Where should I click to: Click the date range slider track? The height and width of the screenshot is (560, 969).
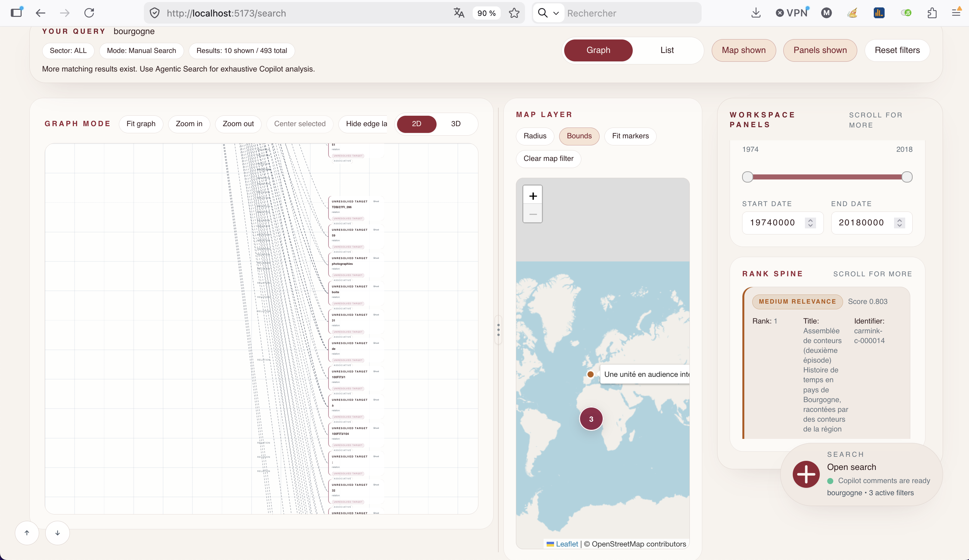[827, 177]
